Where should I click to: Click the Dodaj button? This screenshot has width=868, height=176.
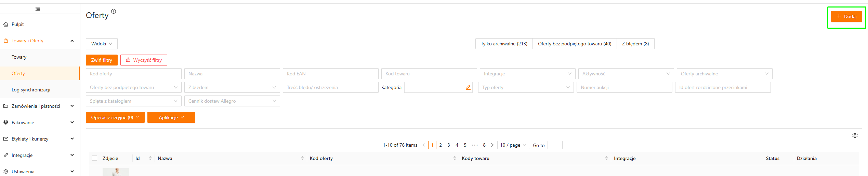[x=846, y=16]
